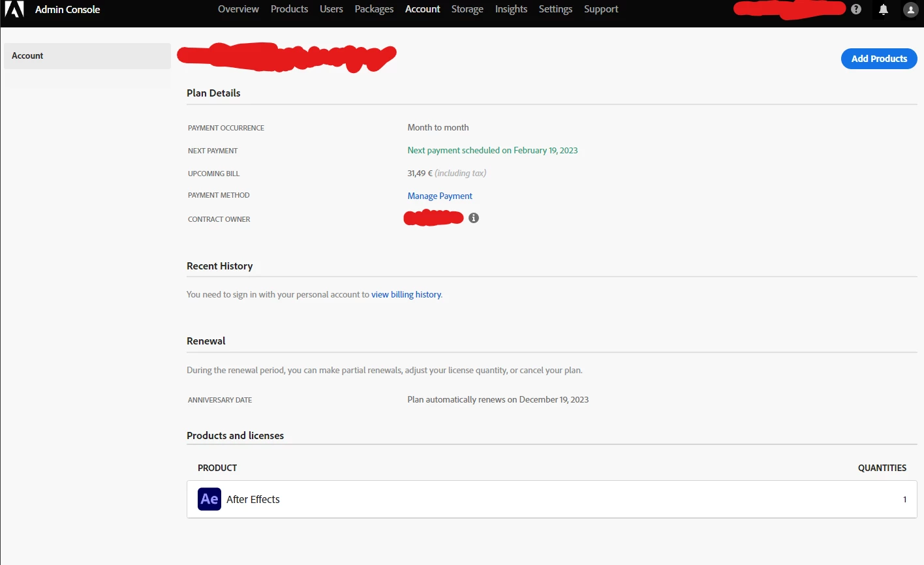Select the Account tab in top navigation
This screenshot has height=565, width=924.
[x=422, y=9]
